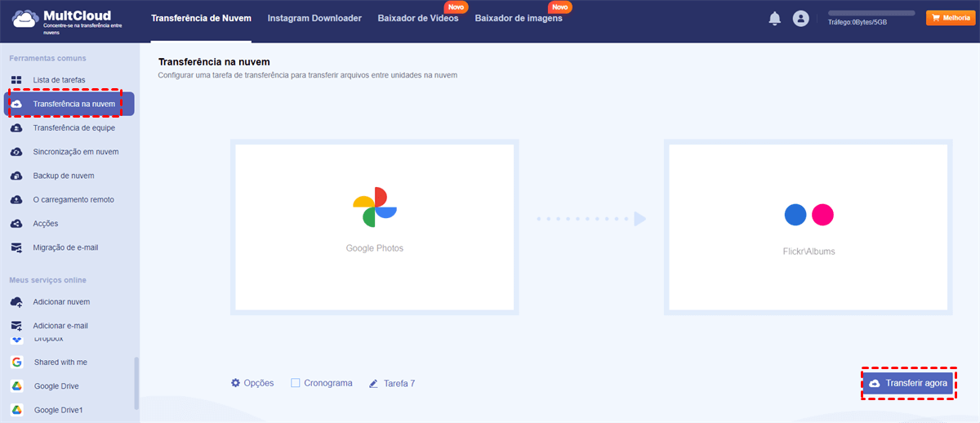Open Shared with me cloud
Image resolution: width=980 pixels, height=423 pixels.
point(60,362)
